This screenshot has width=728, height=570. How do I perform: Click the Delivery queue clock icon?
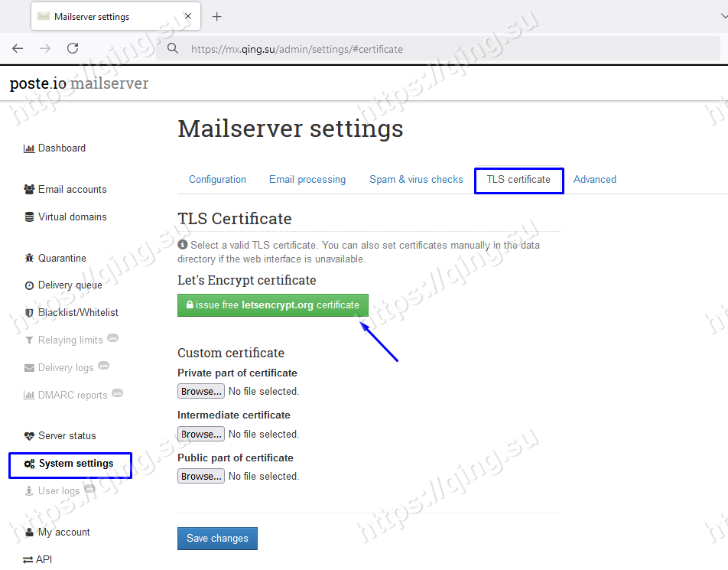coord(29,285)
